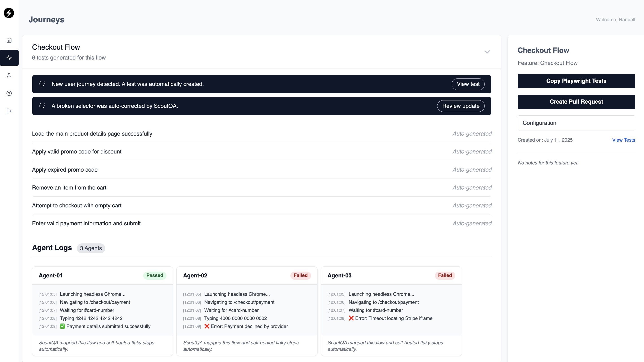Click 'Create Pull Request'
This screenshot has width=644, height=362.
[x=576, y=102]
